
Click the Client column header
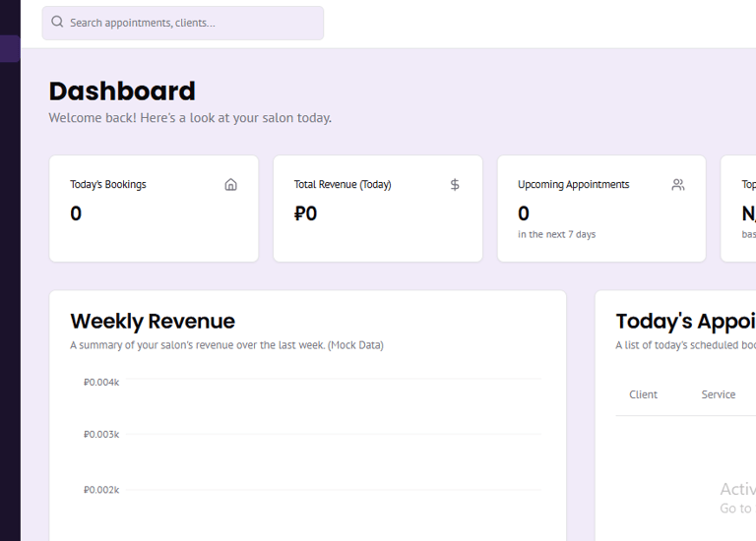pyautogui.click(x=643, y=394)
